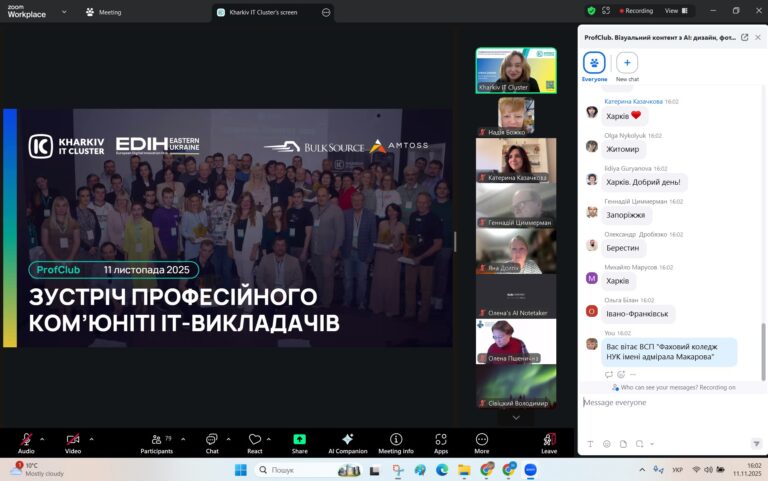This screenshot has height=481, width=768.
Task: Switch to the Meeting tab
Action: pyautogui.click(x=103, y=12)
